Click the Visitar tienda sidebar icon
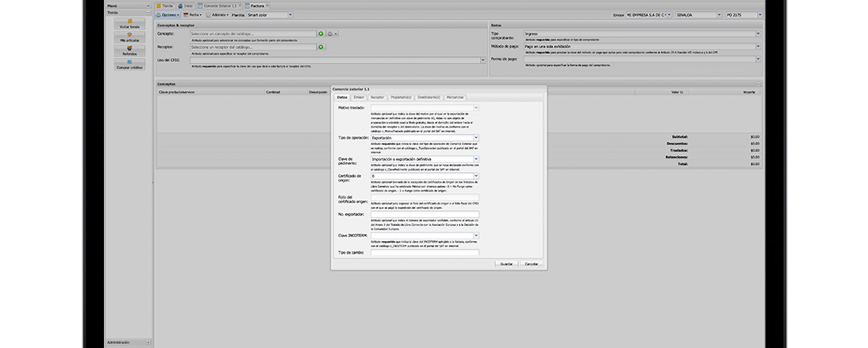This screenshot has width=868, height=348. 129,22
